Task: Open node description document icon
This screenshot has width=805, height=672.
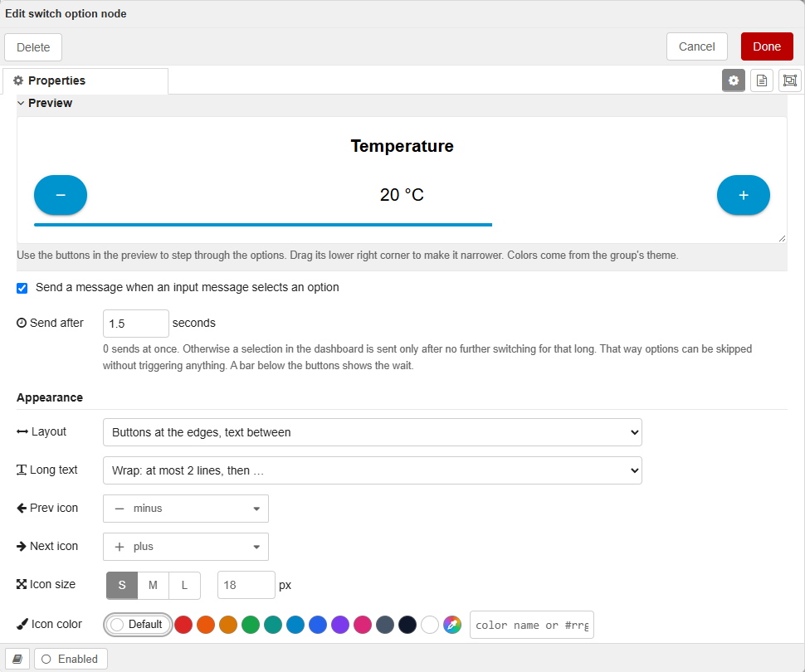Action: click(x=761, y=80)
